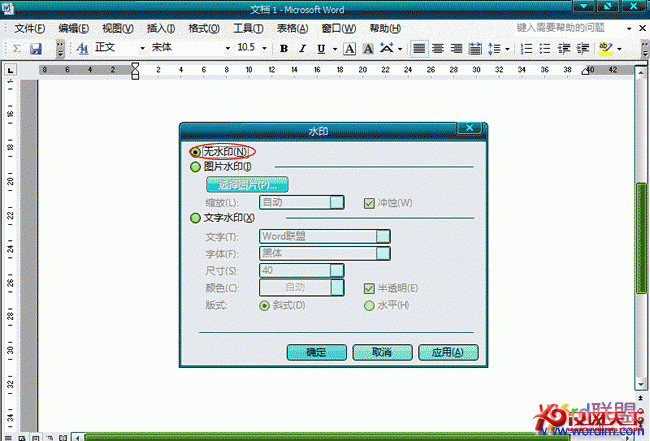Choose the Diagonal layout radio button
Screen dimensions: 650x441
tap(264, 306)
